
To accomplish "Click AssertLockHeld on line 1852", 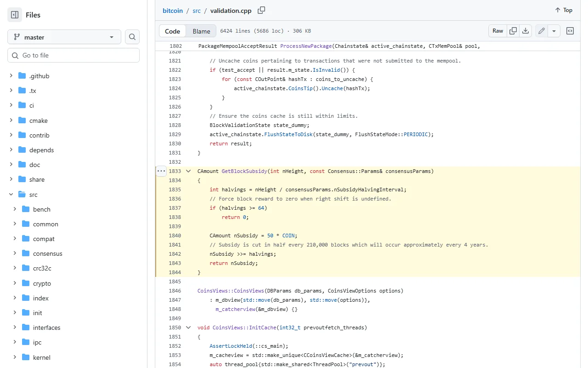I will pos(231,346).
